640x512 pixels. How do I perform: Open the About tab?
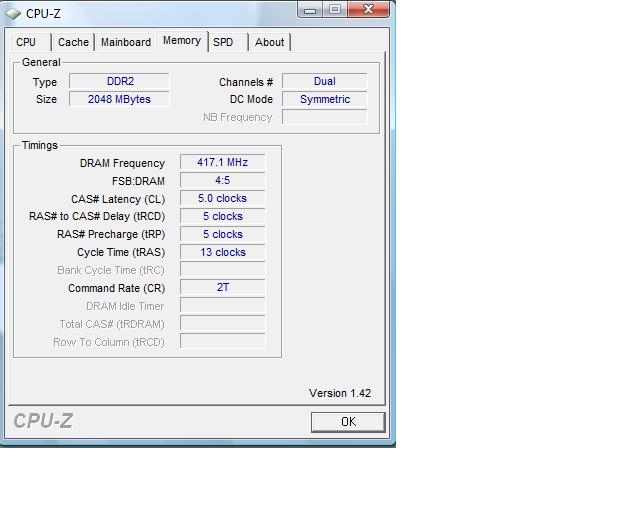click(269, 42)
